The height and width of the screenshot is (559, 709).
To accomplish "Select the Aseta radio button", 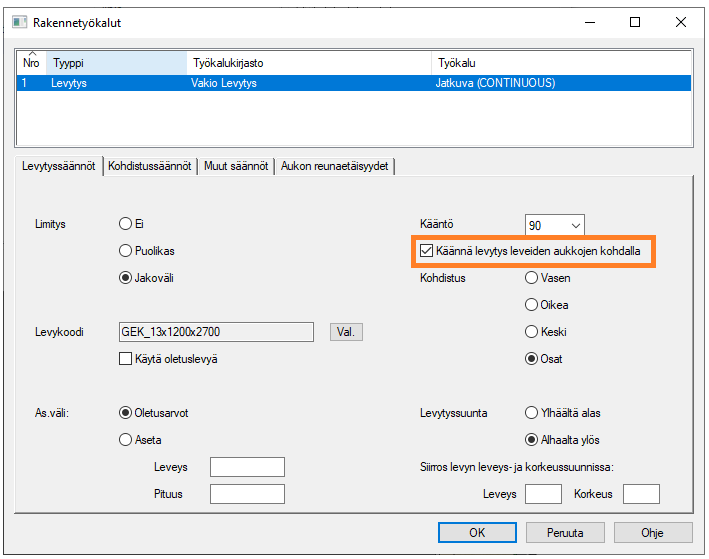I will point(126,439).
